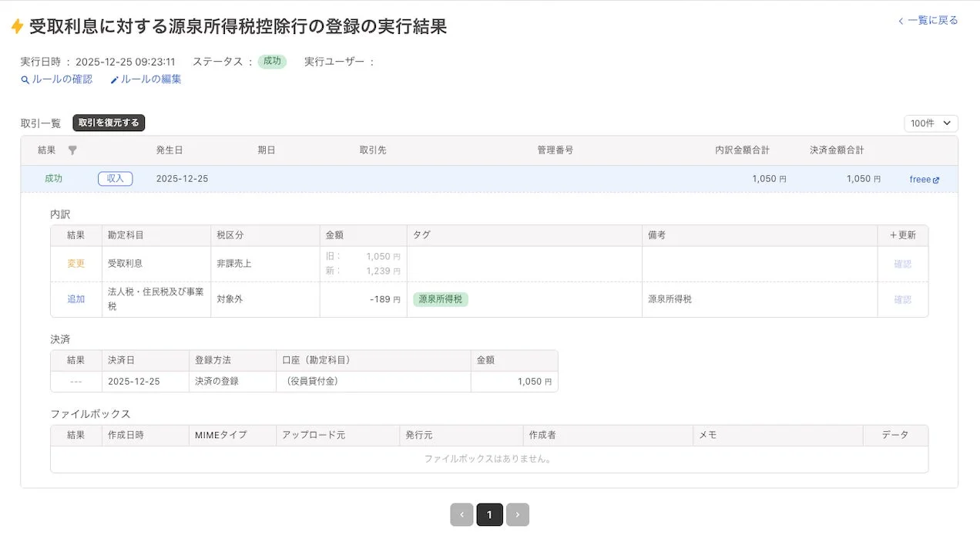Viewport: 980px width, 539px height.
Task: Expand the rows-per-page chevron at top right
Action: click(947, 122)
